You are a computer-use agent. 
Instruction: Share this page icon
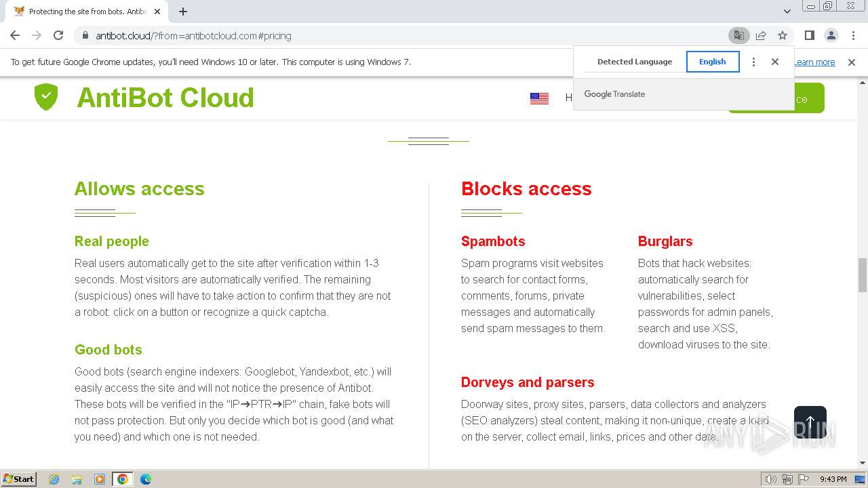(x=761, y=35)
